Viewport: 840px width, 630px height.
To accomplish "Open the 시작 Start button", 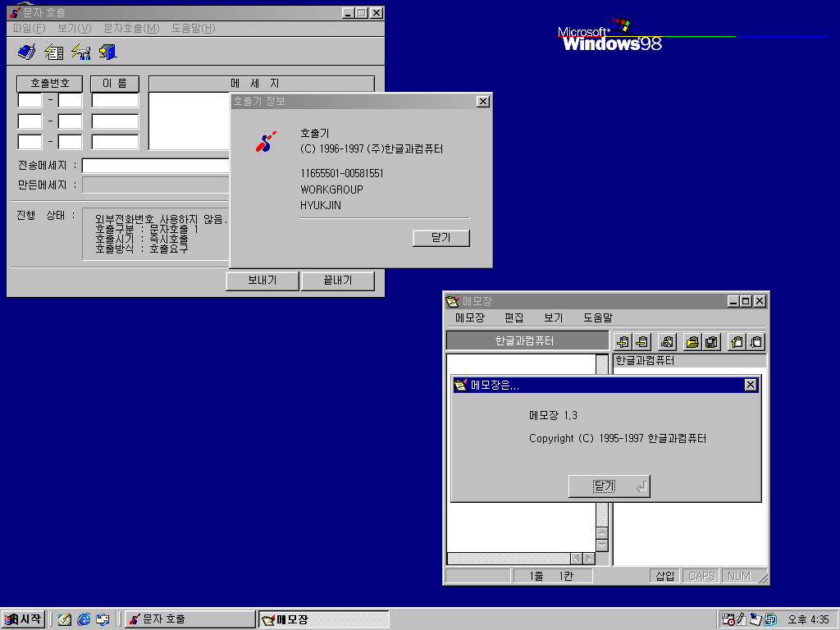I will click(23, 619).
